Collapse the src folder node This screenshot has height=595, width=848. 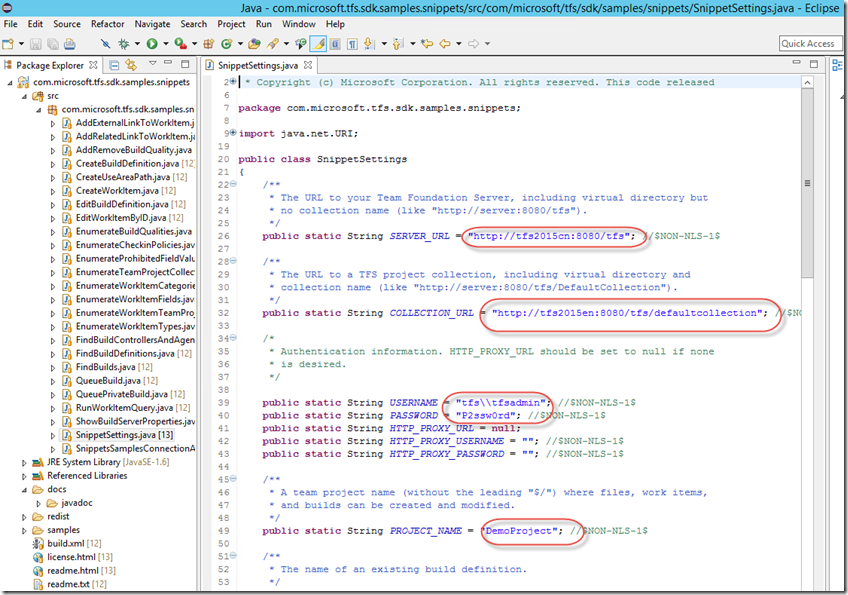(x=24, y=96)
